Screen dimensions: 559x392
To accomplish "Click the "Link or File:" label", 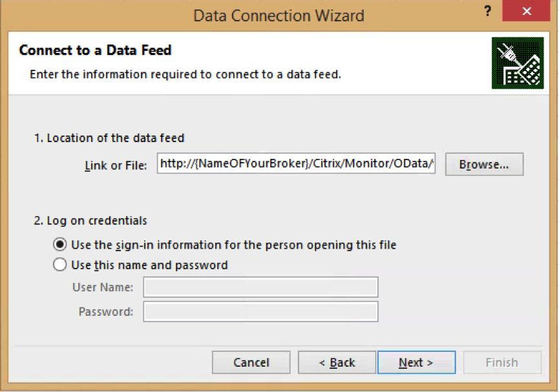I will (x=116, y=165).
